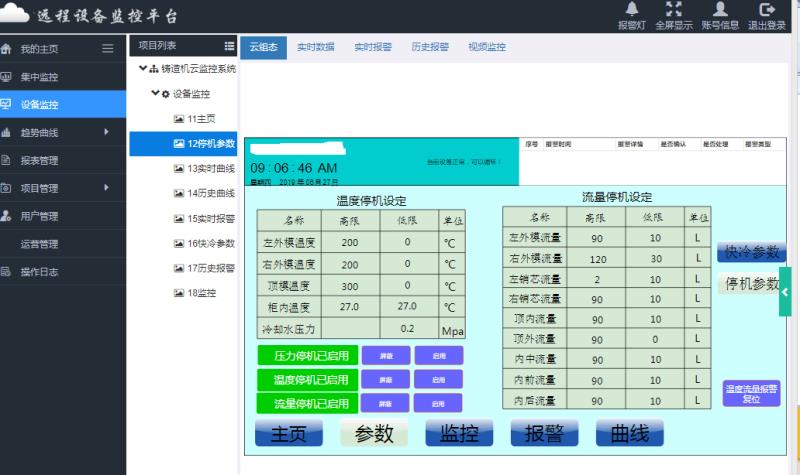The height and width of the screenshot is (475, 800).
Task: Collapse the 铸造机云监控系统 tree node
Action: (x=143, y=69)
